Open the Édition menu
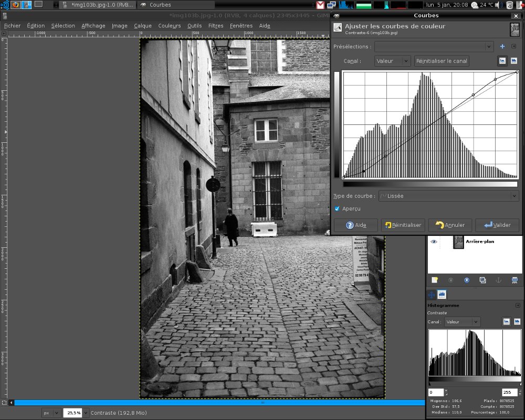Viewport: 525px width, 420px height. pos(36,26)
